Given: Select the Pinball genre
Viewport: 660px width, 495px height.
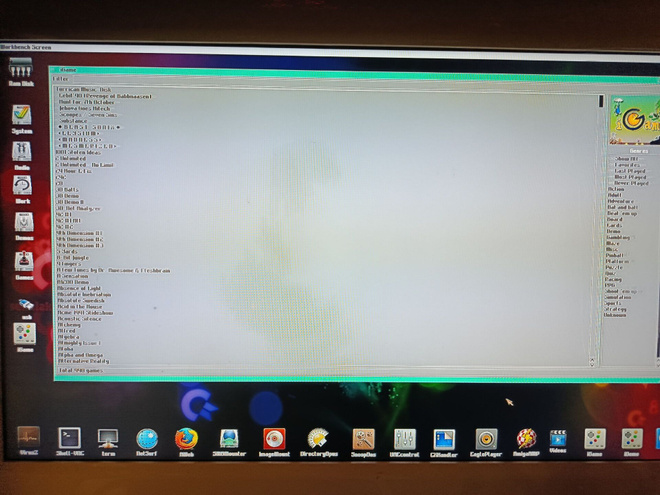Looking at the screenshot, I should pyautogui.click(x=615, y=255).
